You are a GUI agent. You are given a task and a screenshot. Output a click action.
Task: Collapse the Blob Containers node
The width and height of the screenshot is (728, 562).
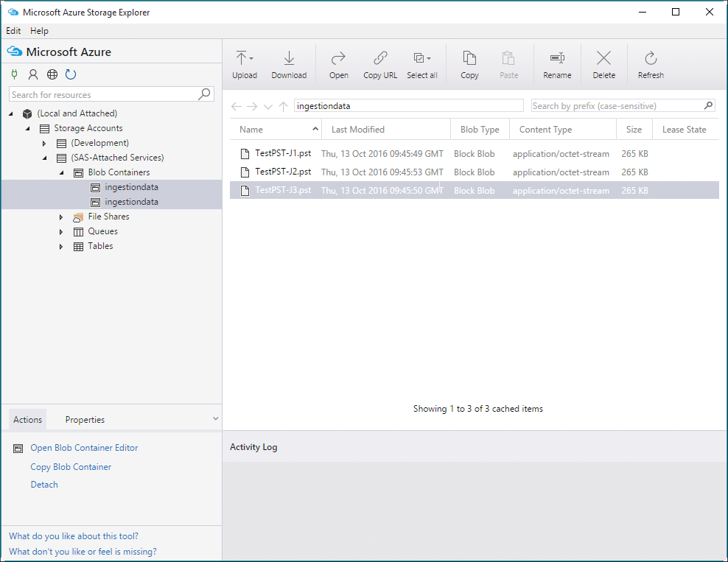[x=62, y=172]
